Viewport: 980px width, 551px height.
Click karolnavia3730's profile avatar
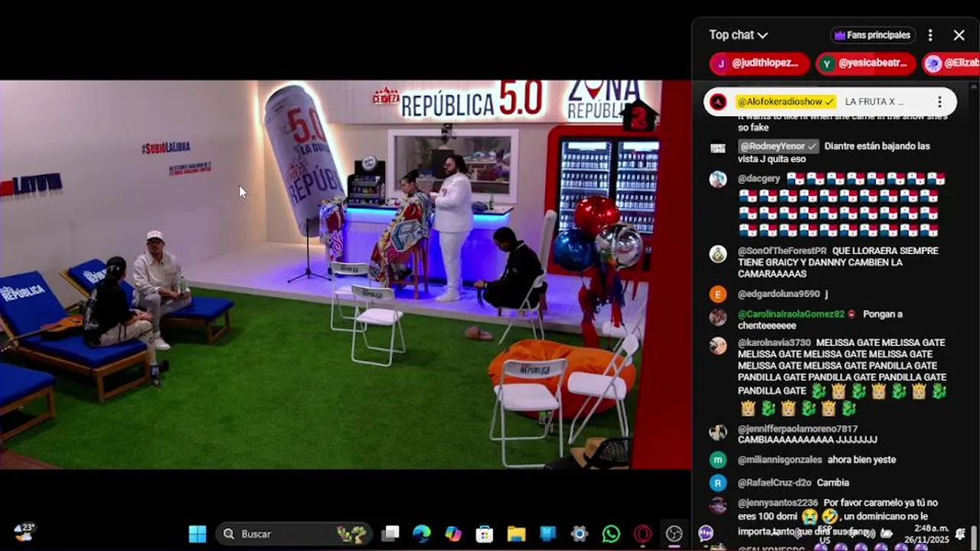click(717, 346)
